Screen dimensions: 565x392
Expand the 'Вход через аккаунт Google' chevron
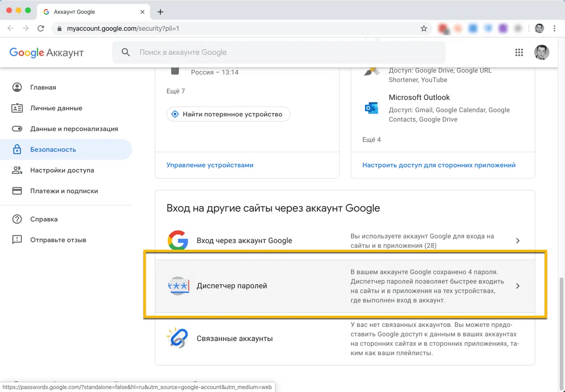517,241
